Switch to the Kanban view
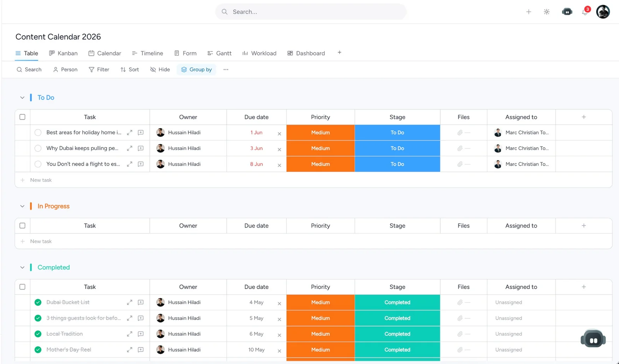Screen dimensions: 619x364 coord(63,53)
